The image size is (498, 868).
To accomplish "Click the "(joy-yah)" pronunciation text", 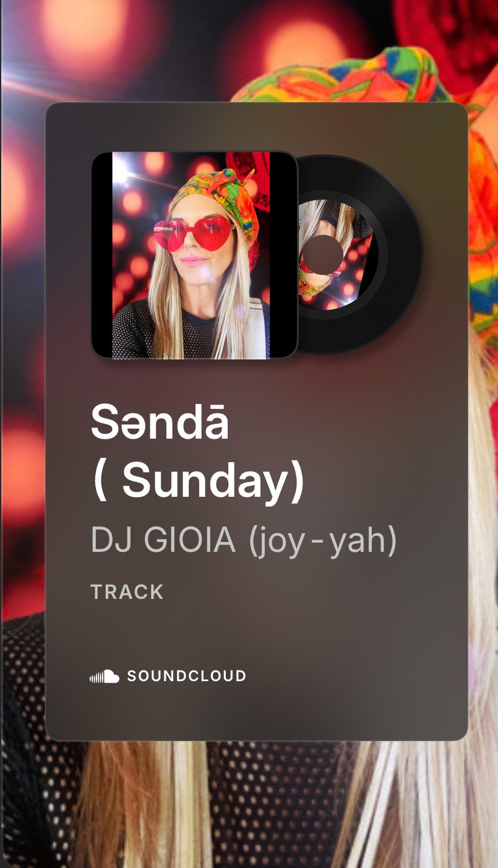I will click(x=322, y=541).
